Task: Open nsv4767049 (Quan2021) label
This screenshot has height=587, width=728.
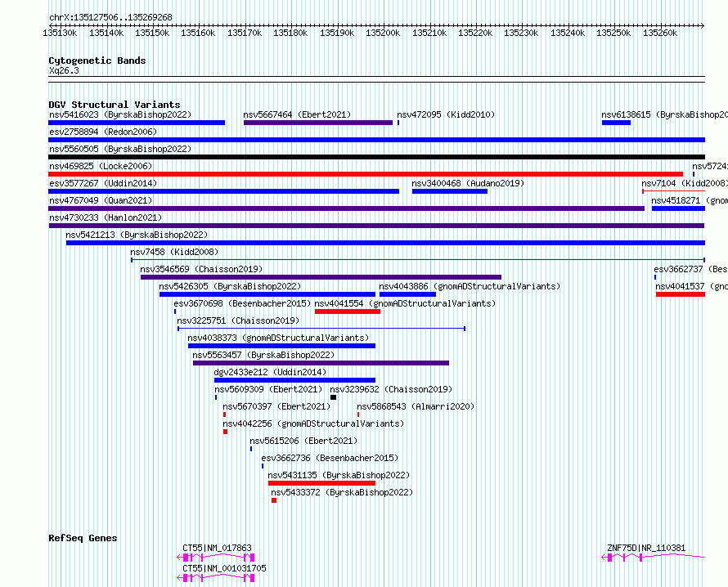Action: [x=101, y=200]
